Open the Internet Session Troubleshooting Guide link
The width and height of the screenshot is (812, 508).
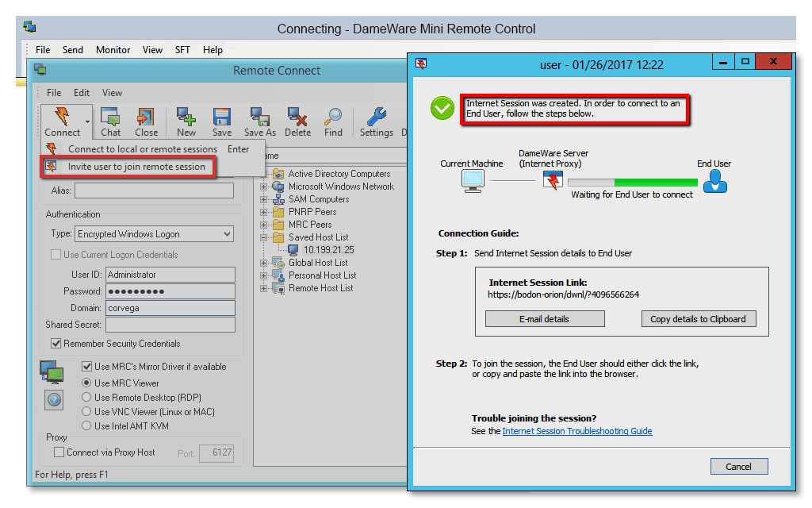point(576,431)
